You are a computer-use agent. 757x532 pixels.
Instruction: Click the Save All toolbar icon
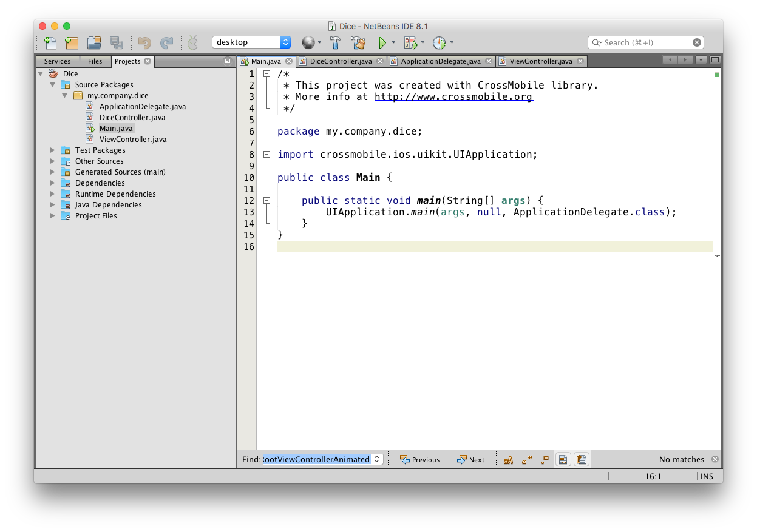[116, 42]
